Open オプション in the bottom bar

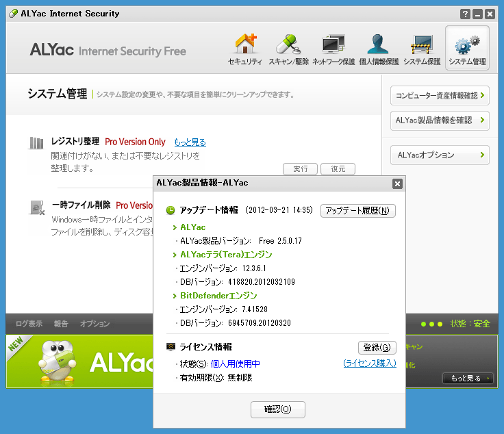point(94,324)
